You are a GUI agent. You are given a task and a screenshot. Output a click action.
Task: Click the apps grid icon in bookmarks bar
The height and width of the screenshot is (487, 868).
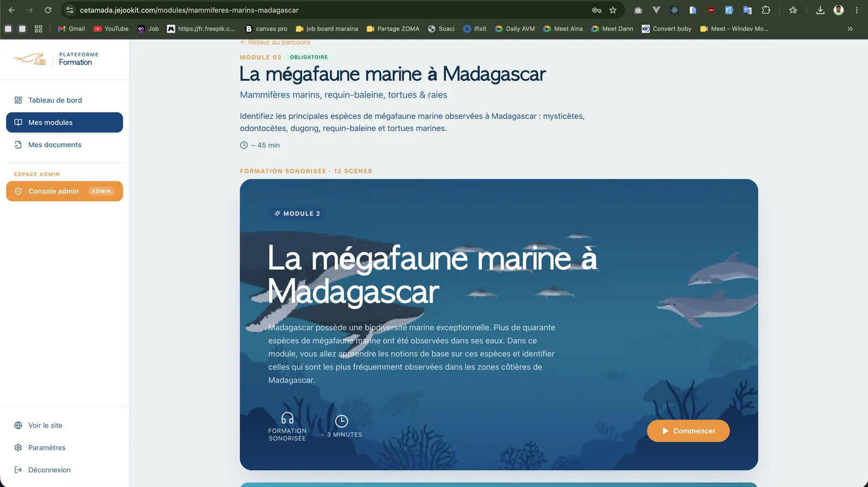[x=38, y=29]
